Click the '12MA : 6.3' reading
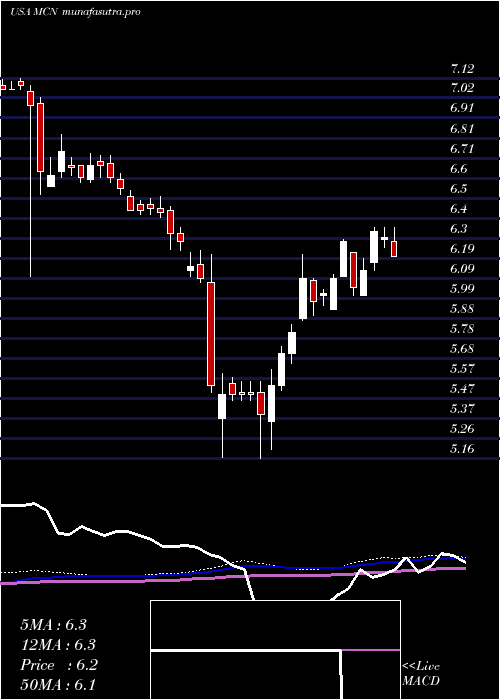This screenshot has width=500, height=700. (59, 645)
